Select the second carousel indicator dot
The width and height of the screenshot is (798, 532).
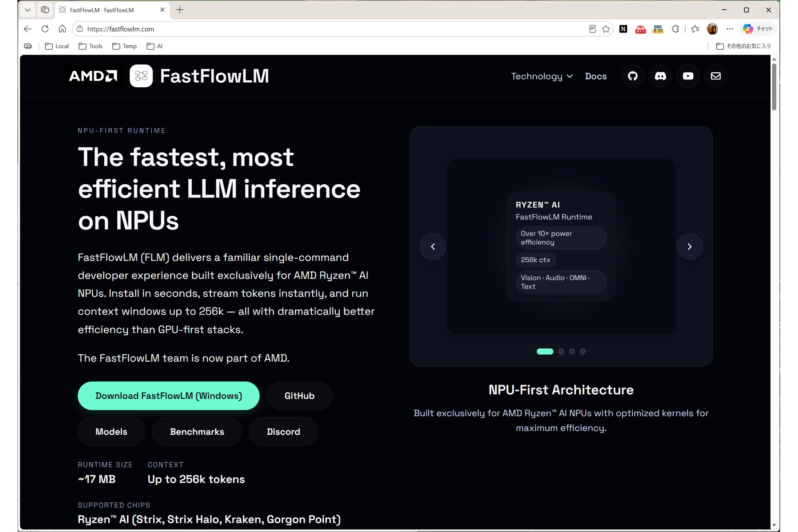(x=561, y=352)
